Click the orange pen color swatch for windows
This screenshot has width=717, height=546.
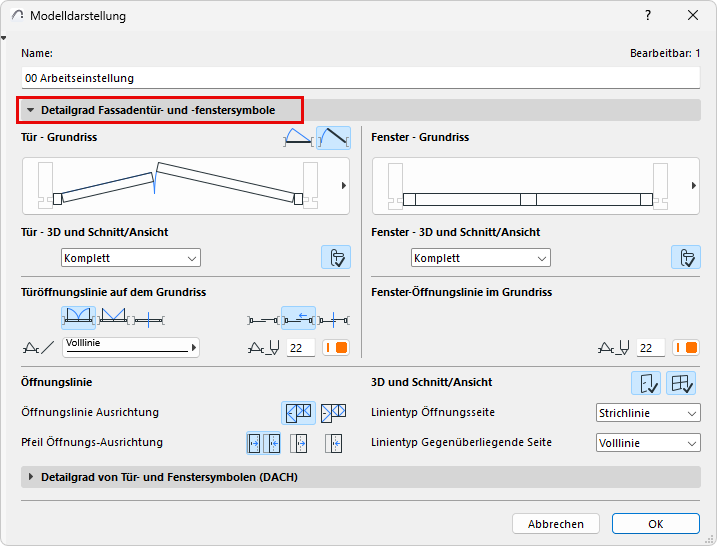[x=686, y=348]
